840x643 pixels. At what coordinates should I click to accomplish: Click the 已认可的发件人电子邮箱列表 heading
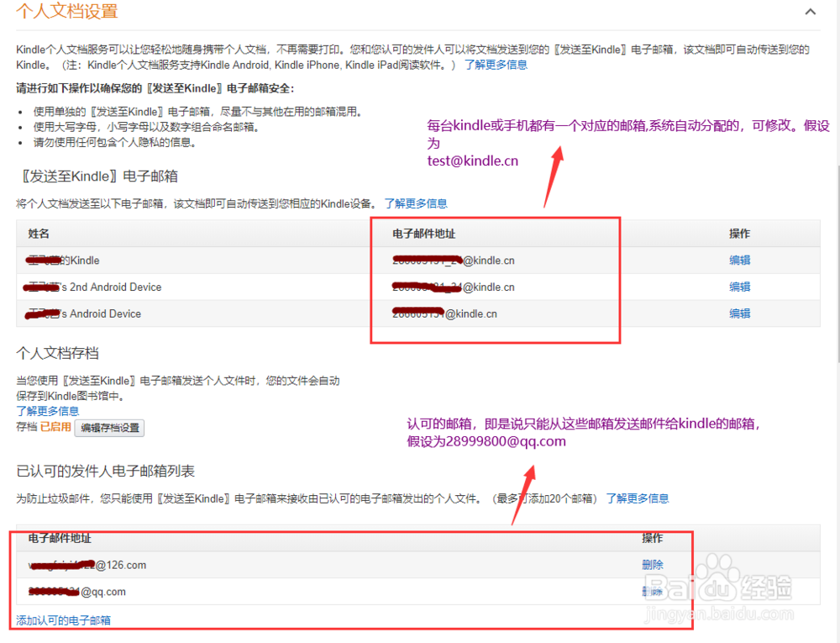[x=106, y=471]
